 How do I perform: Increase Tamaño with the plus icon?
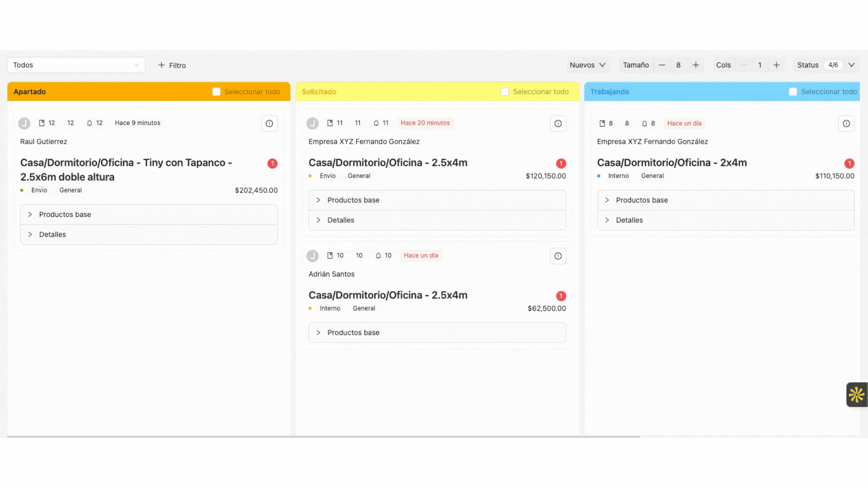coord(696,65)
